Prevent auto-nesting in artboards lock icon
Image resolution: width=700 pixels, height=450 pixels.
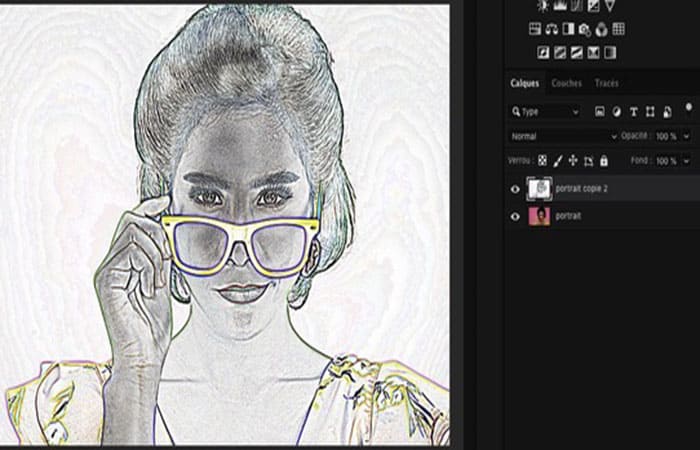[588, 161]
